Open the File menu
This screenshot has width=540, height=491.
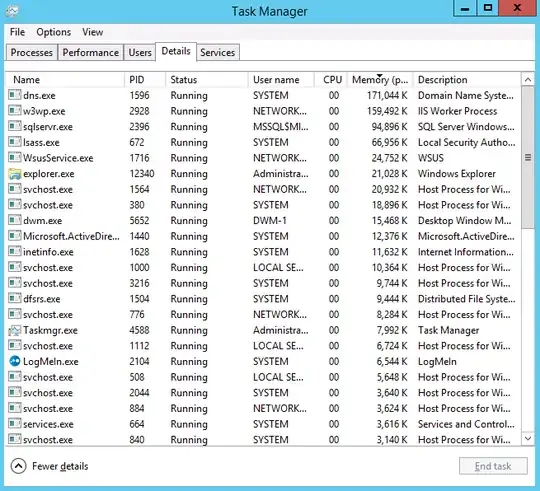[x=17, y=32]
